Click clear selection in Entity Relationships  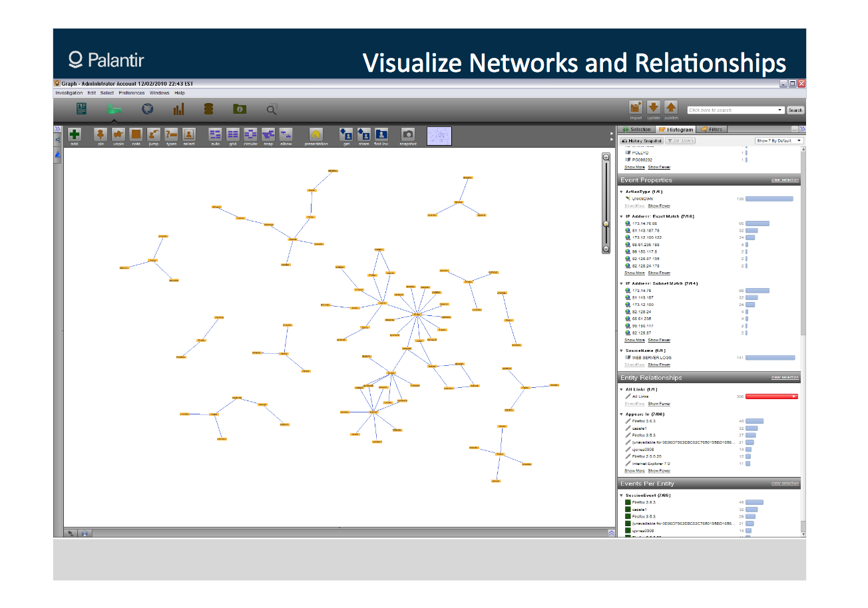(785, 378)
